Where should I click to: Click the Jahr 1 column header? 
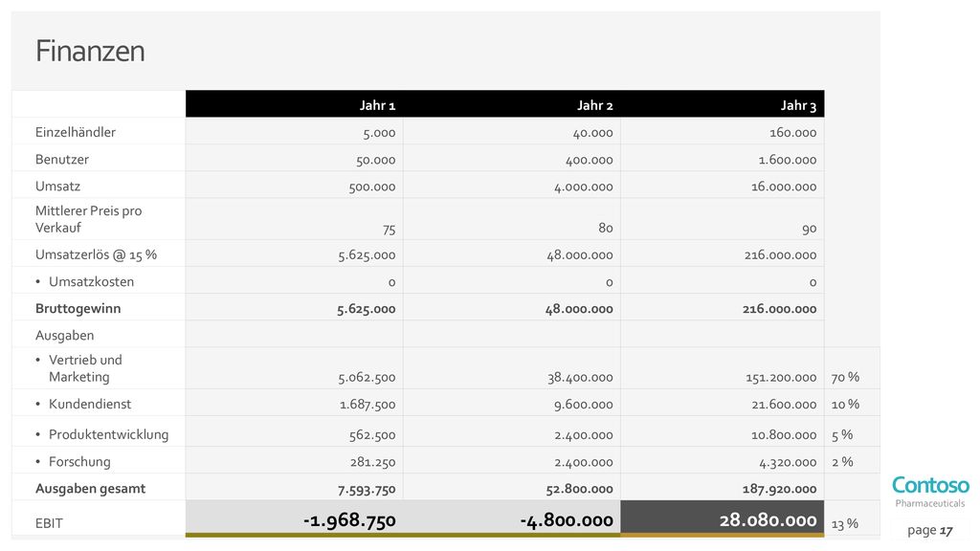[x=377, y=105]
